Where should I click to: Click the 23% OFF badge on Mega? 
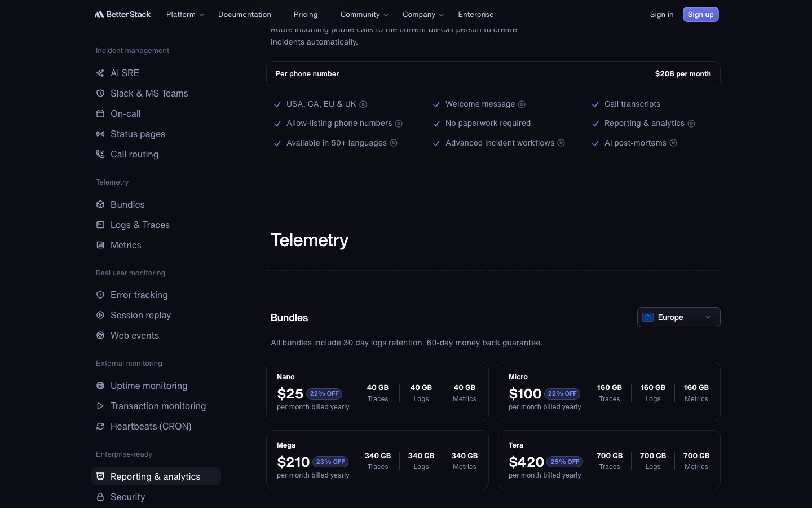[x=330, y=462]
